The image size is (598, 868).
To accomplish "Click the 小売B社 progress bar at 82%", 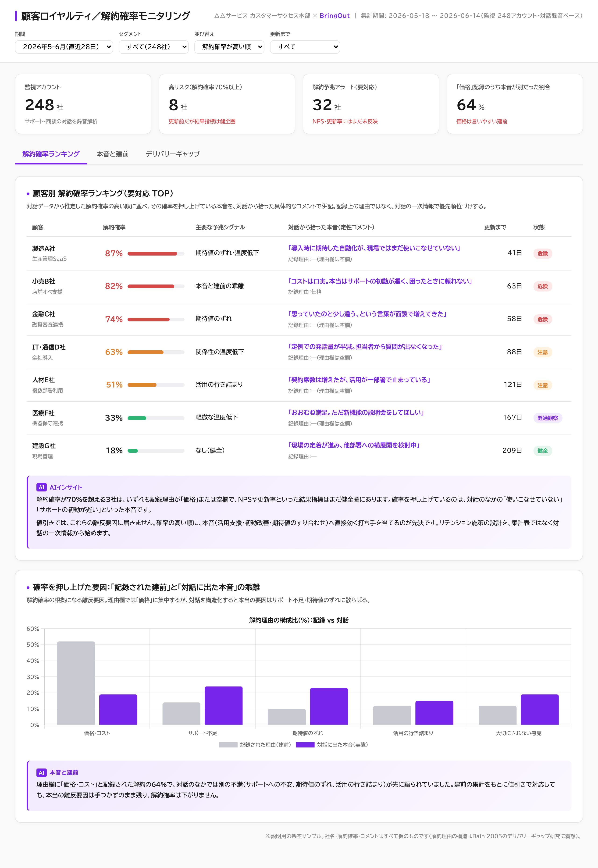I will [156, 287].
